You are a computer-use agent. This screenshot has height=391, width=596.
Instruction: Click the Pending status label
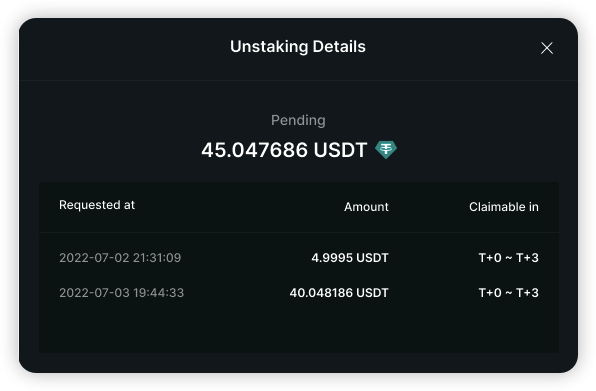(x=298, y=120)
